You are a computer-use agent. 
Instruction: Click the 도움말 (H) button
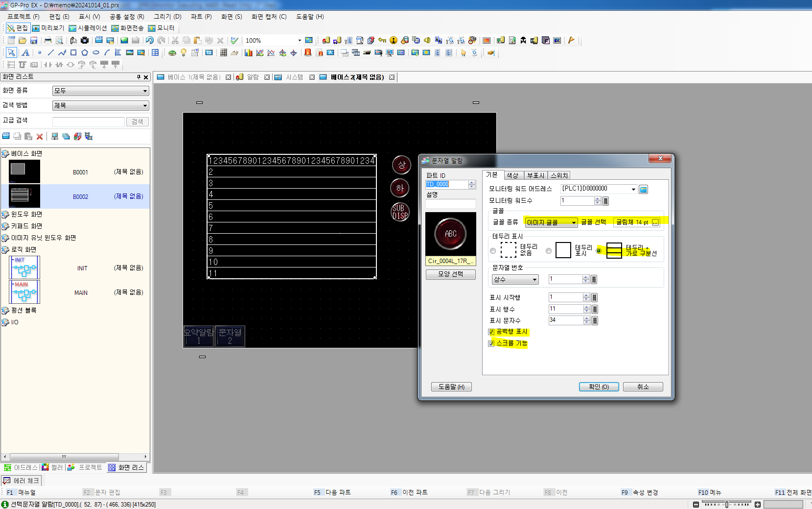[451, 387]
